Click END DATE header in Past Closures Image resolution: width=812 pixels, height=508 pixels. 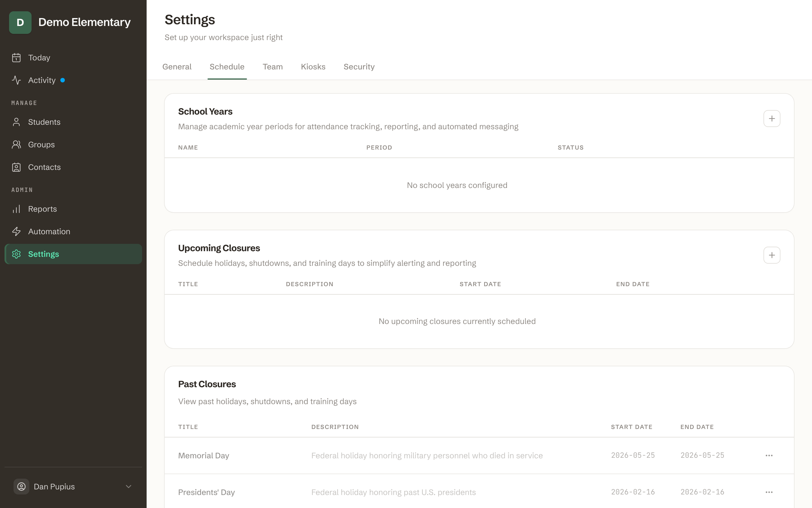coord(697,427)
